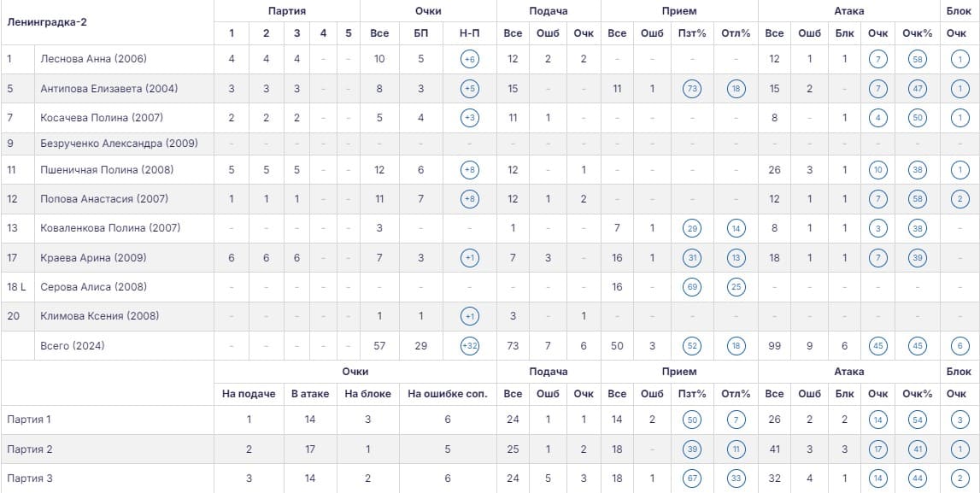This screenshot has height=493, width=980.
Task: Click the На ошибке соп. column header
Action: click(448, 394)
